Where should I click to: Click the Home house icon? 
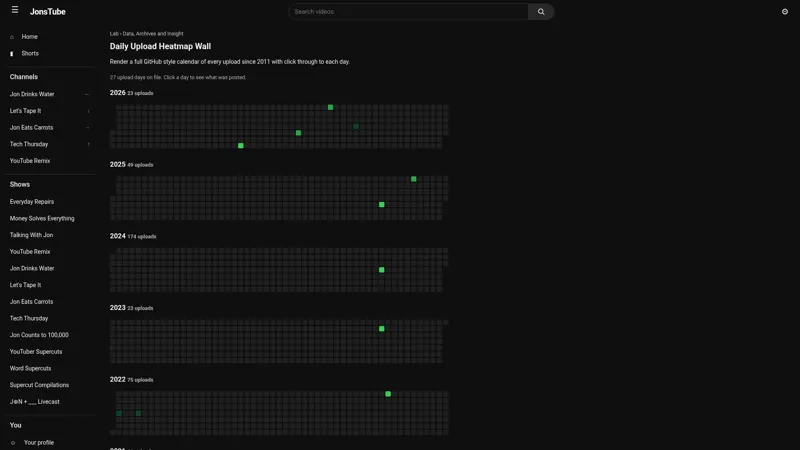pyautogui.click(x=12, y=37)
